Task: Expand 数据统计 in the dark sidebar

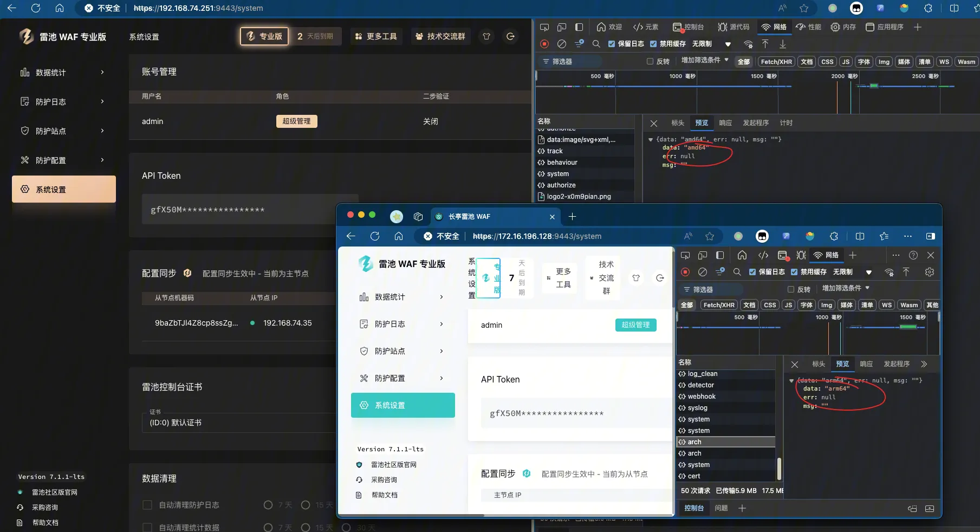Action: [63, 73]
